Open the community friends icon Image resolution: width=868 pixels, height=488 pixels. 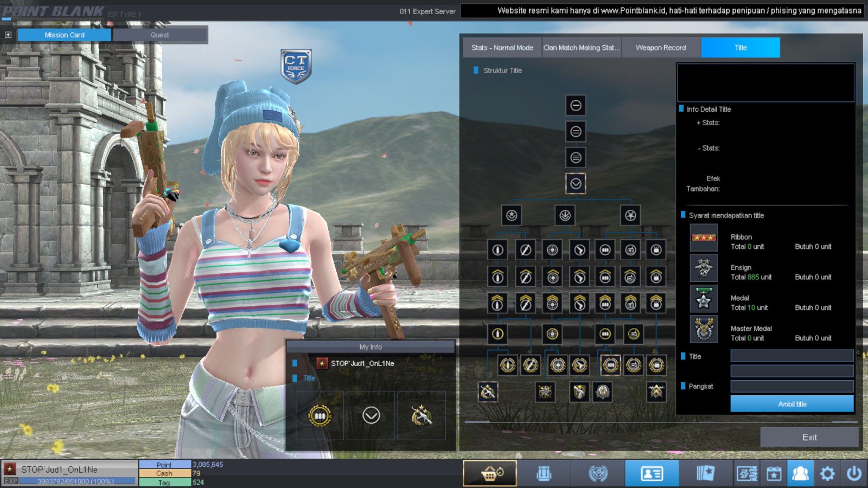pyautogui.click(x=800, y=473)
